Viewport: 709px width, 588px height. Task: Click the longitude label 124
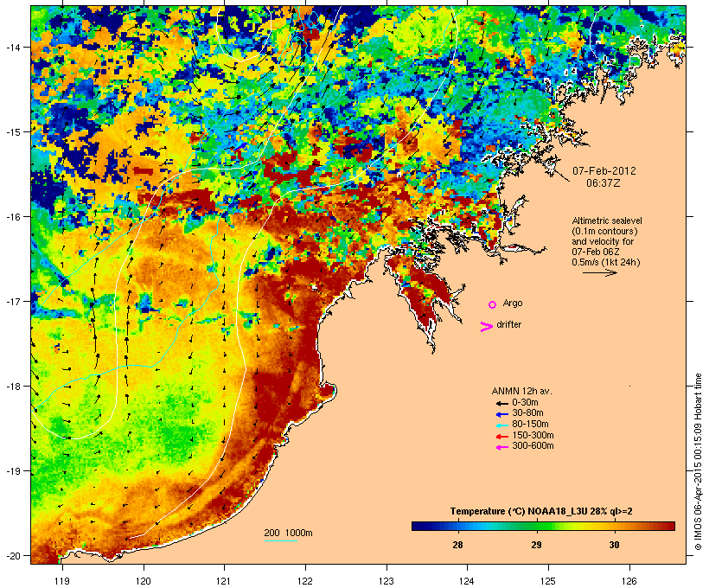click(x=467, y=581)
